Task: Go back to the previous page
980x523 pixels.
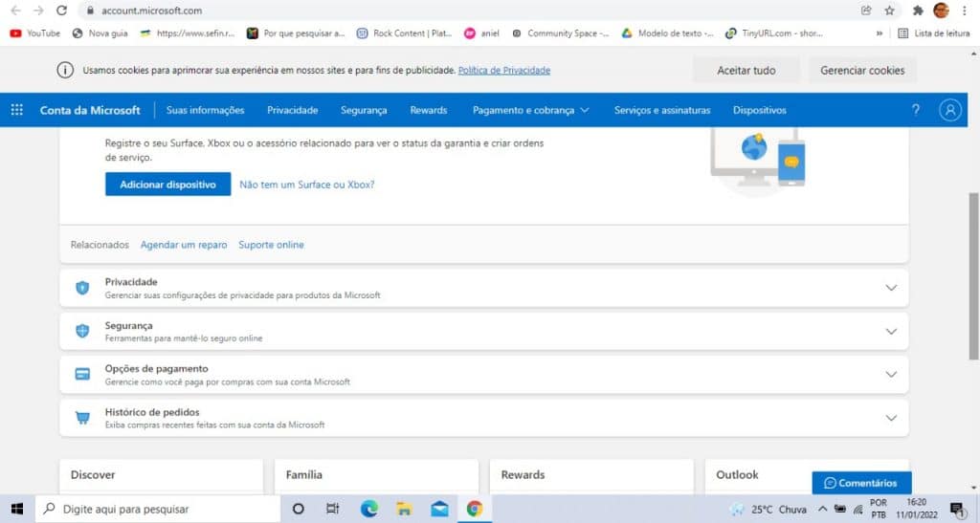Action: (x=15, y=10)
